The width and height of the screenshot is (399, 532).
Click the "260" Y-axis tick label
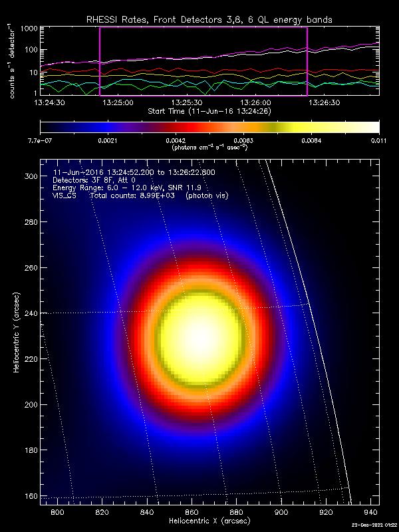(32, 268)
